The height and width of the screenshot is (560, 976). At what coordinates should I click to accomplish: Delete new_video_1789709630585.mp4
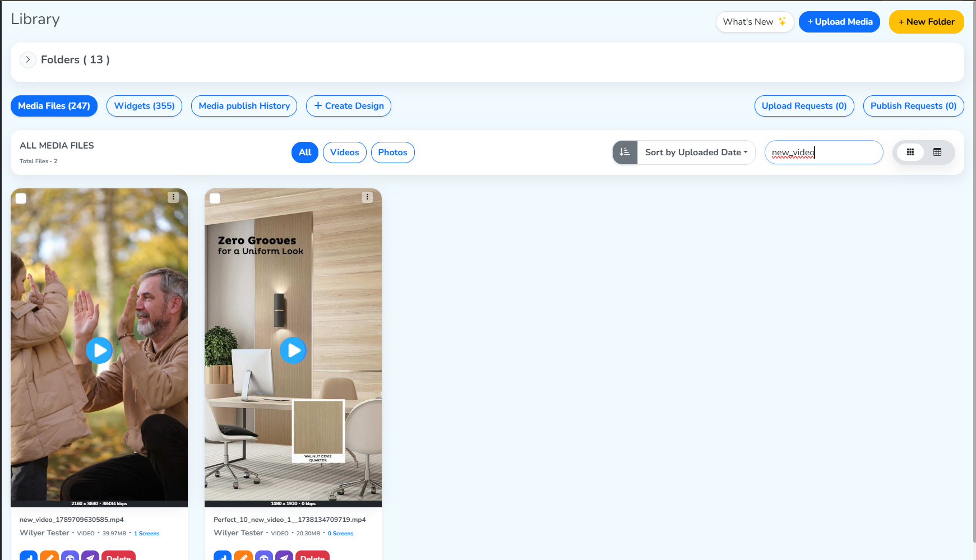click(x=118, y=556)
